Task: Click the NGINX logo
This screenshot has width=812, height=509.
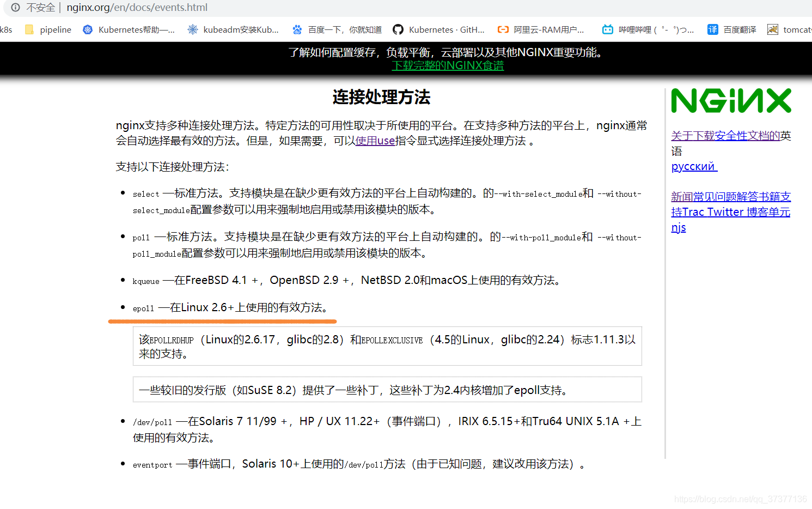Action: [x=731, y=101]
